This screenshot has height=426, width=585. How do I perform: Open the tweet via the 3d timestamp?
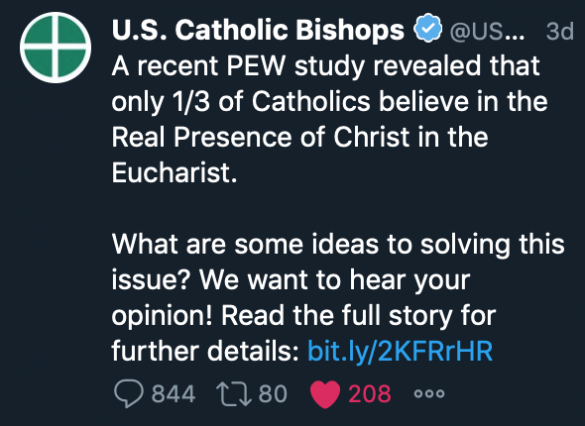click(x=559, y=31)
